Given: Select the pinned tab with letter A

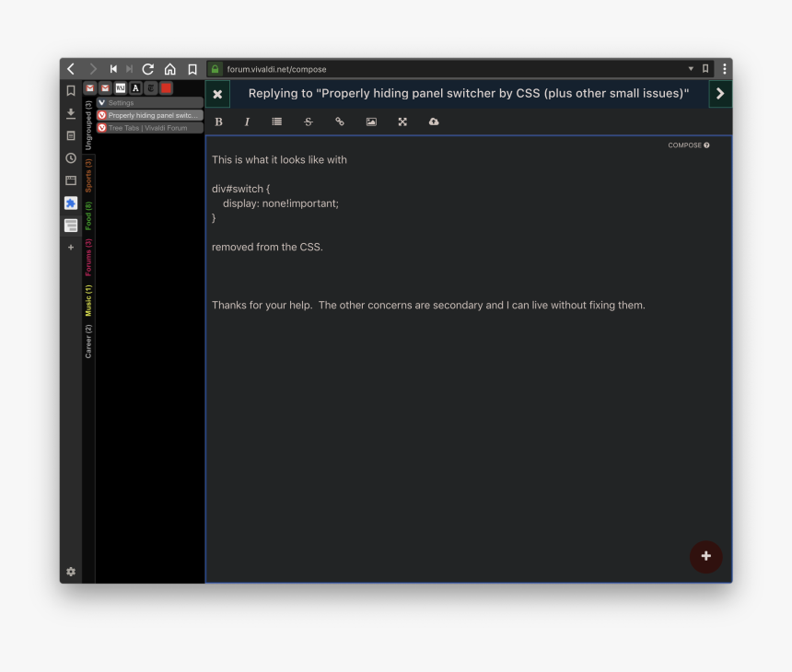Looking at the screenshot, I should 135,88.
